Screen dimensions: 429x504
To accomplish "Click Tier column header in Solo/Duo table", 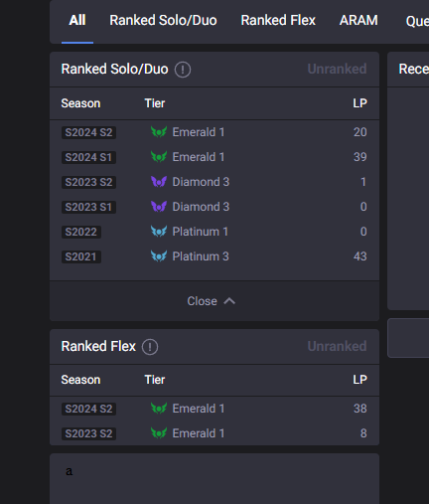I will [155, 103].
